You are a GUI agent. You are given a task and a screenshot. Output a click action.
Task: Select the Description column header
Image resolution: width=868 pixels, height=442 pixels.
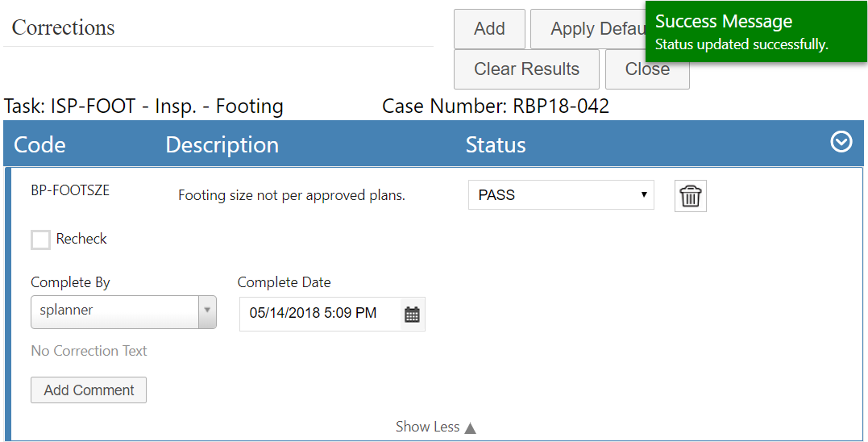click(x=222, y=145)
